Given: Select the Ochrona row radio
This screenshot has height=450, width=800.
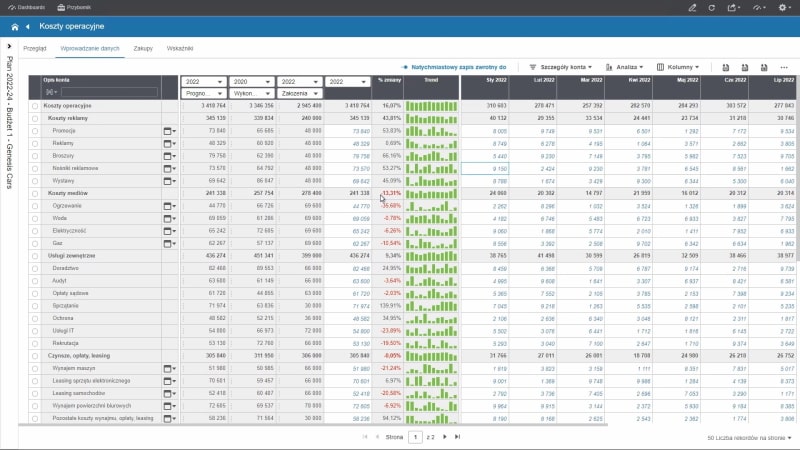Looking at the screenshot, I should (35, 318).
